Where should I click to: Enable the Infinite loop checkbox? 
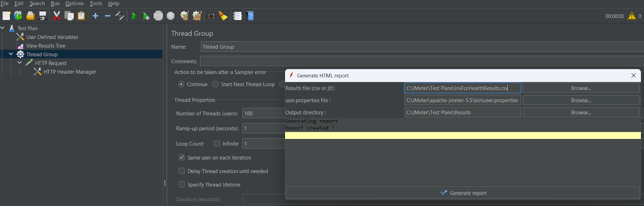(217, 144)
